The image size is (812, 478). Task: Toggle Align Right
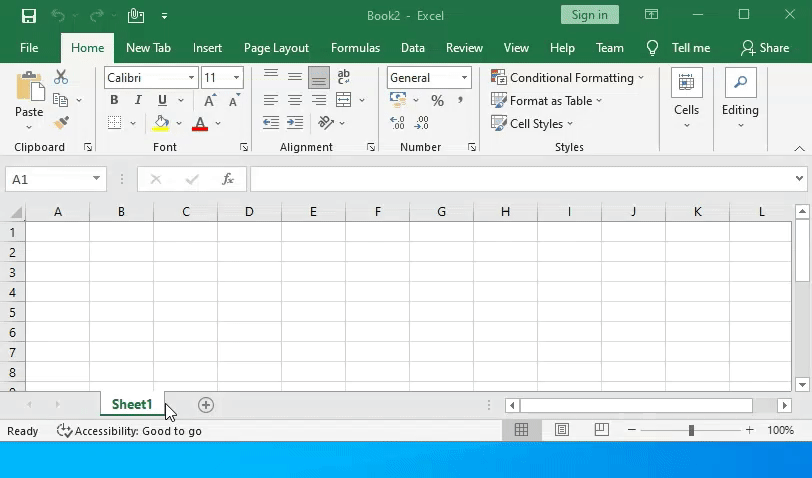pos(319,100)
